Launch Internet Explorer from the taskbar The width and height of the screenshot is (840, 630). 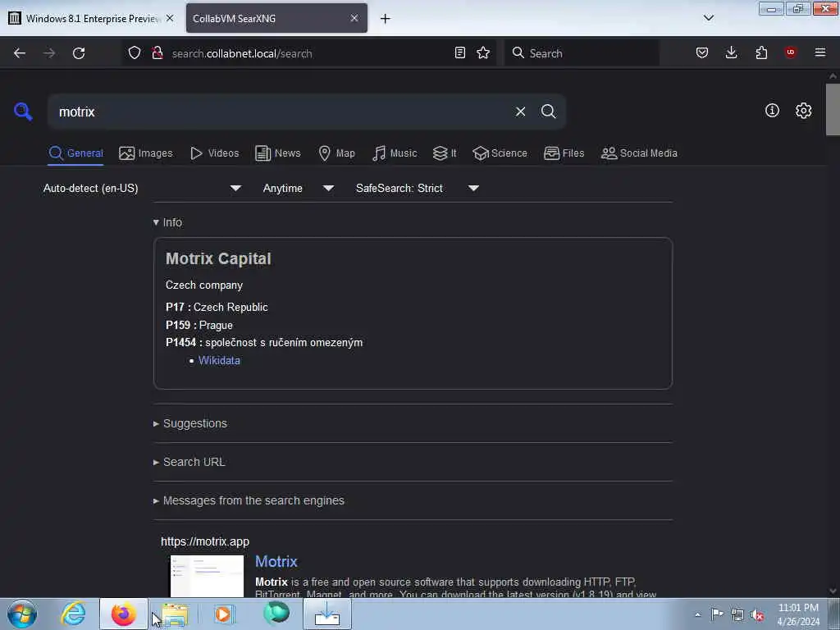point(73,614)
